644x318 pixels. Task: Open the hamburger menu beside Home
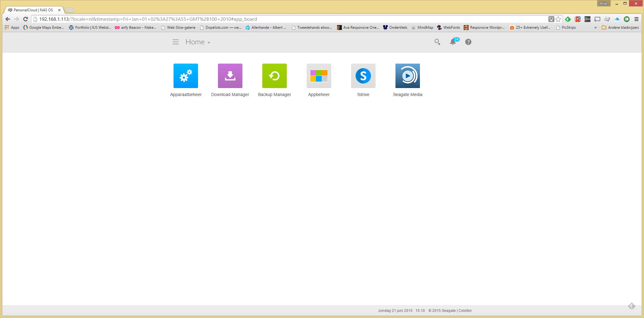pos(176,42)
